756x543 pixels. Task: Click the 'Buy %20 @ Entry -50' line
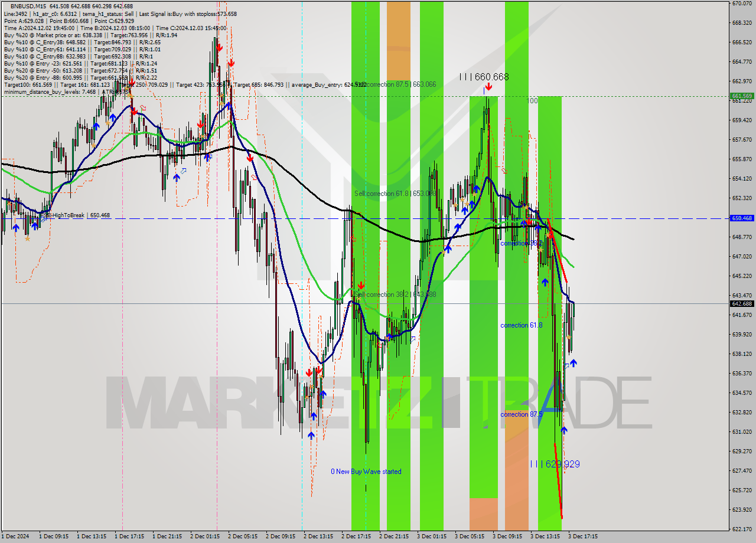(x=80, y=70)
